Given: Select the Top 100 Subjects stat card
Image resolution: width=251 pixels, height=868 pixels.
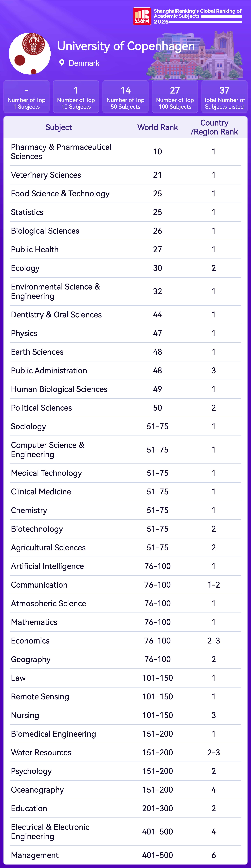Looking at the screenshot, I should (175, 97).
